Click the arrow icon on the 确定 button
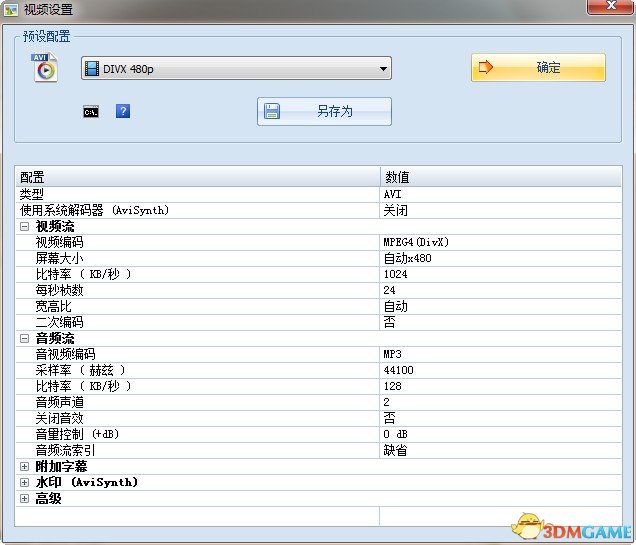636x545 pixels. point(486,67)
